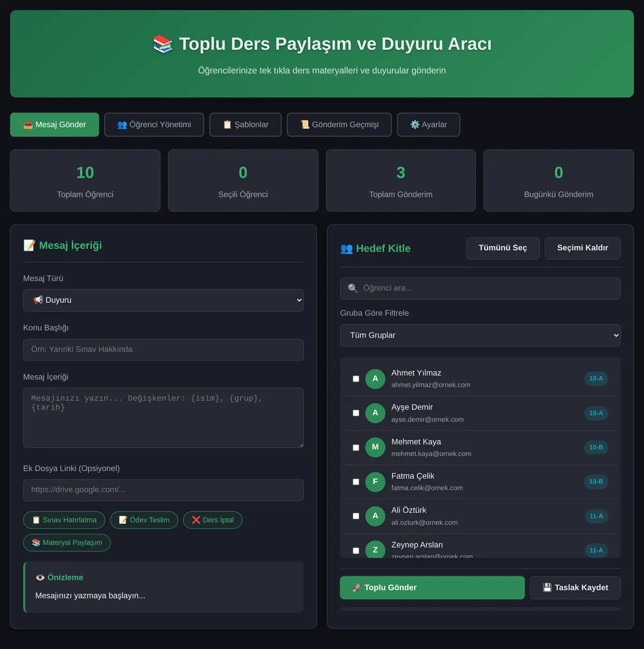Image resolution: width=644 pixels, height=649 pixels.
Task: Click email ahmet.yilmaz@ornek.com
Action: pos(431,385)
